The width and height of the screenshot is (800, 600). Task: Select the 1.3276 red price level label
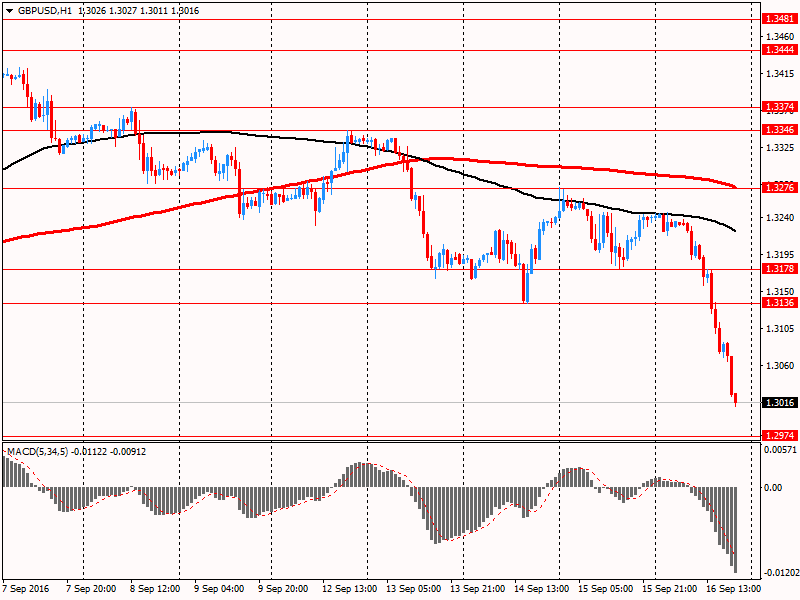point(779,188)
